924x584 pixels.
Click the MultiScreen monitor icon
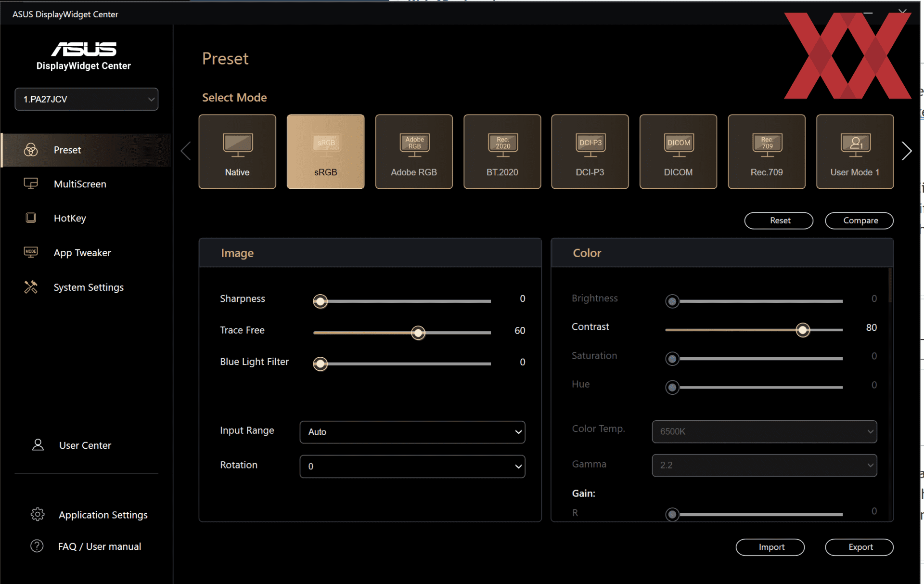click(x=31, y=184)
